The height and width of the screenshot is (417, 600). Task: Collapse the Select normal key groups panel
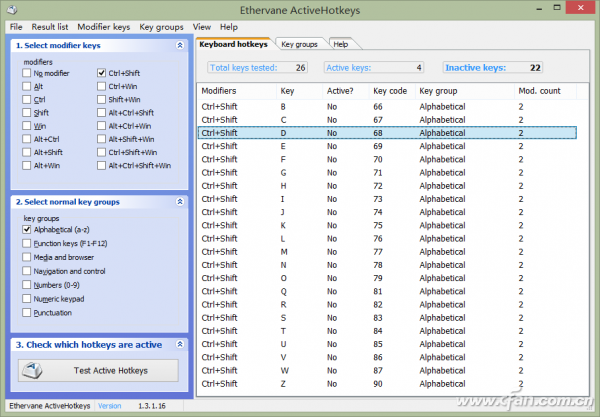(x=179, y=202)
